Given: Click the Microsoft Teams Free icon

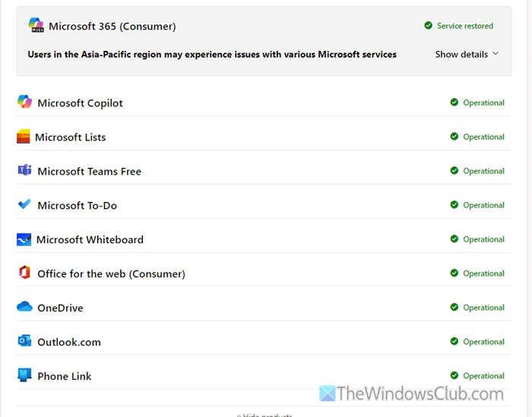Looking at the screenshot, I should coord(24,170).
